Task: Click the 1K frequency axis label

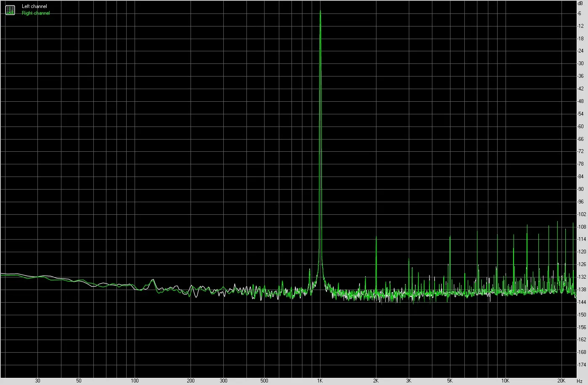Action: coord(320,381)
